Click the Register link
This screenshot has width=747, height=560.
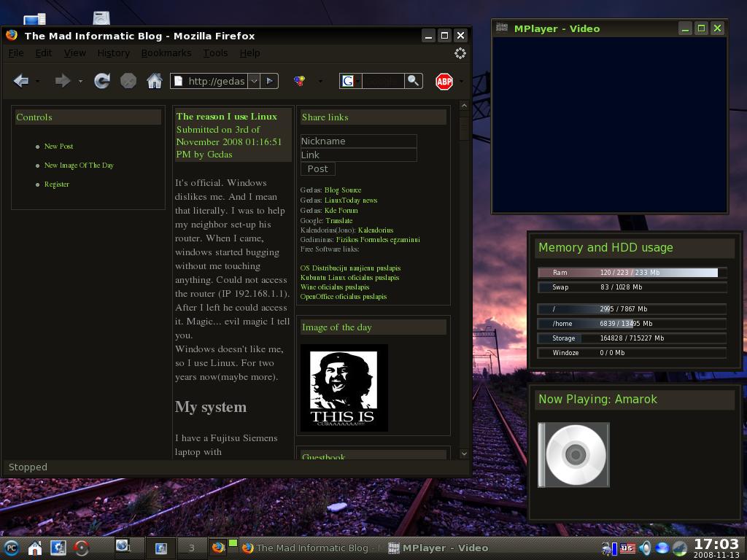tap(57, 184)
